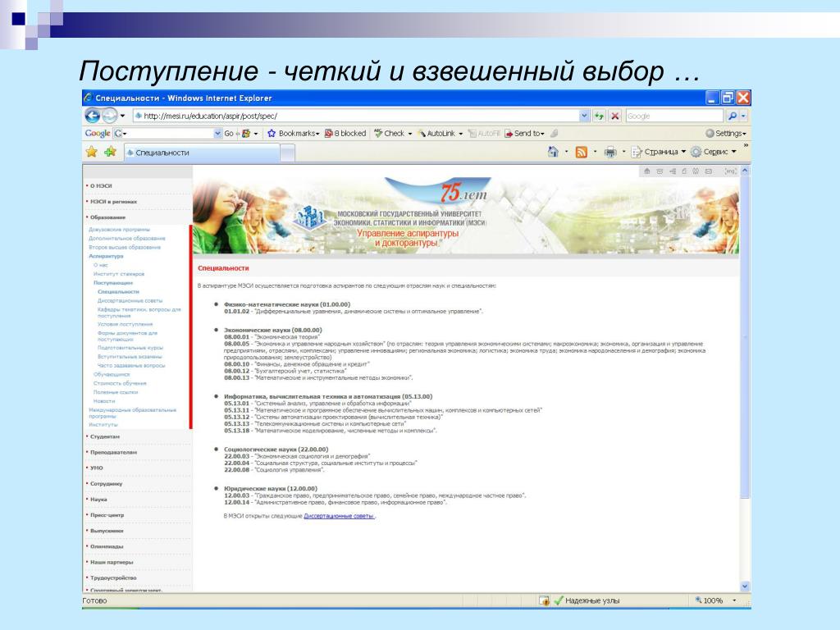Select the Специальности browser tab
Viewport: 840px width, 630px height.
tap(202, 153)
